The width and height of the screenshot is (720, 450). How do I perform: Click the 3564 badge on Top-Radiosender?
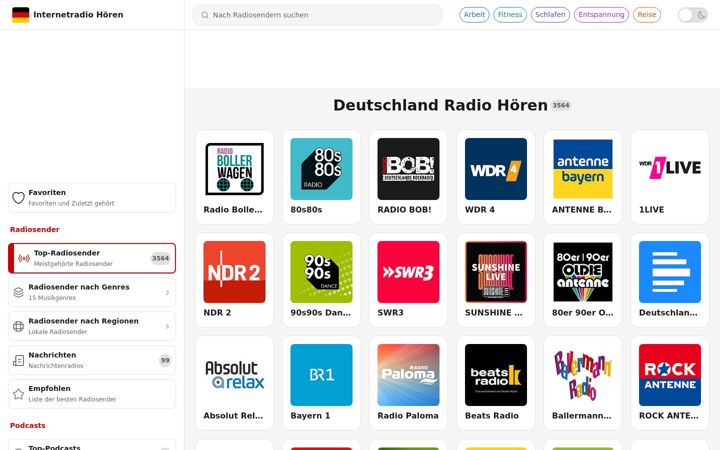[161, 259]
